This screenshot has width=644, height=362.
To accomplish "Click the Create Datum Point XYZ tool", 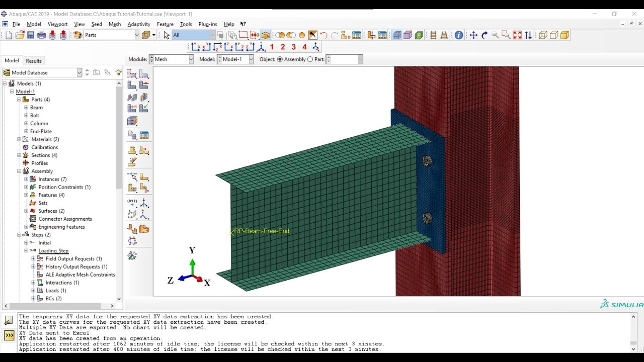I will click(132, 203).
